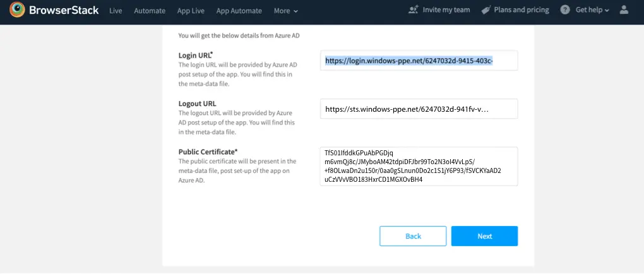Expand the chevron next to Get help
The image size is (644, 274).
click(607, 11)
